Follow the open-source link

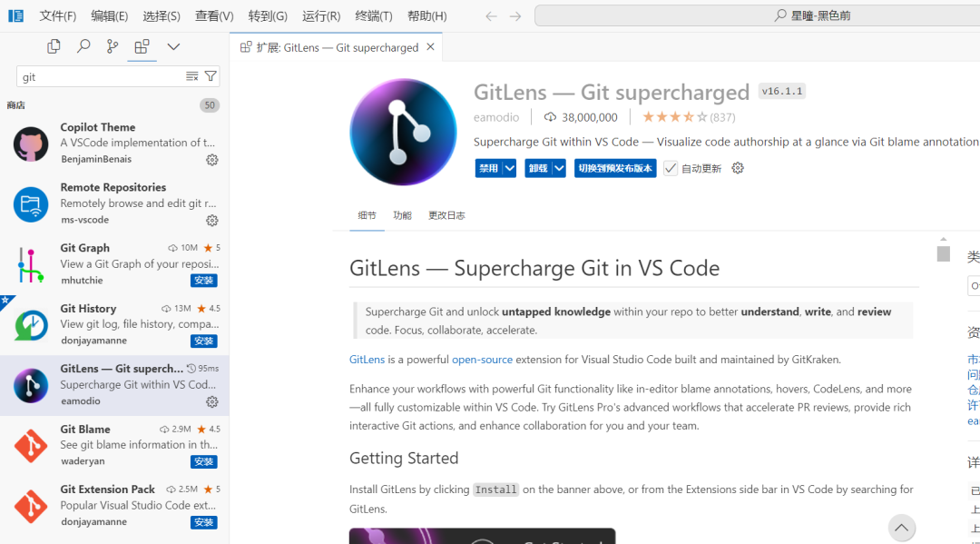tap(482, 360)
